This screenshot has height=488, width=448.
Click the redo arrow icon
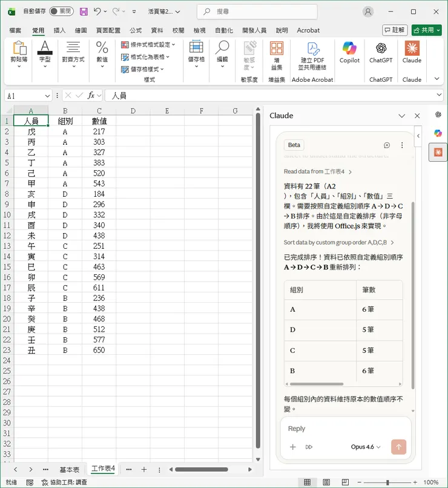116,12
